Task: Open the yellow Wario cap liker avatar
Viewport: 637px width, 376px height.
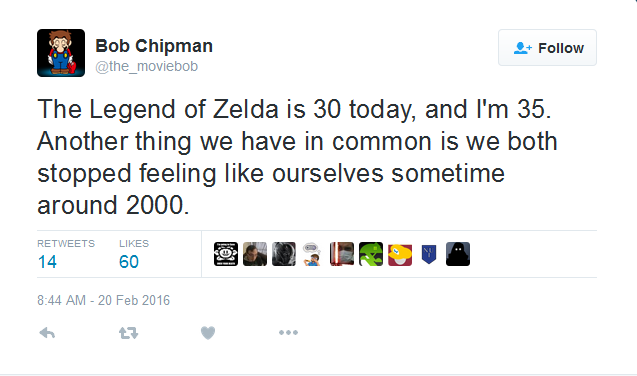Action: point(400,254)
